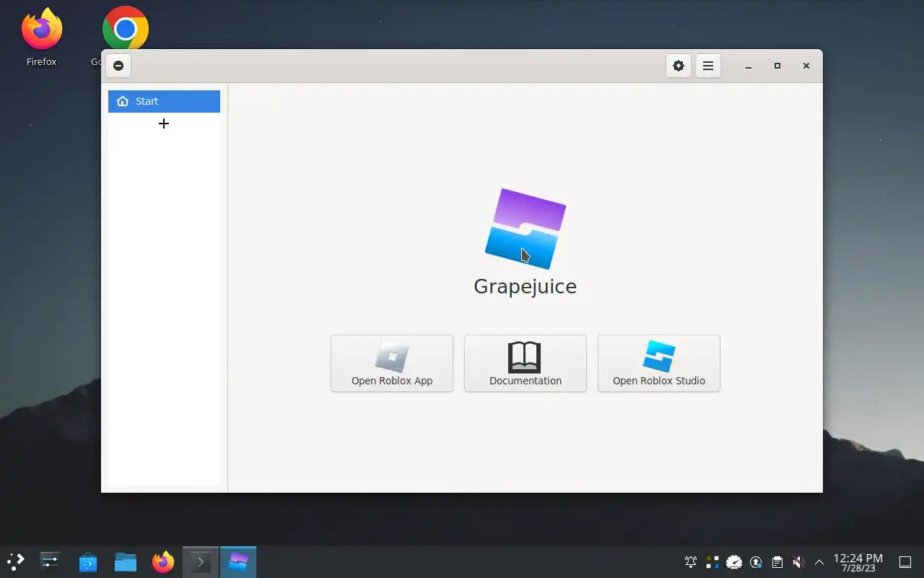Click the muted volume tray icon
The width and height of the screenshot is (924, 578).
coord(798,562)
